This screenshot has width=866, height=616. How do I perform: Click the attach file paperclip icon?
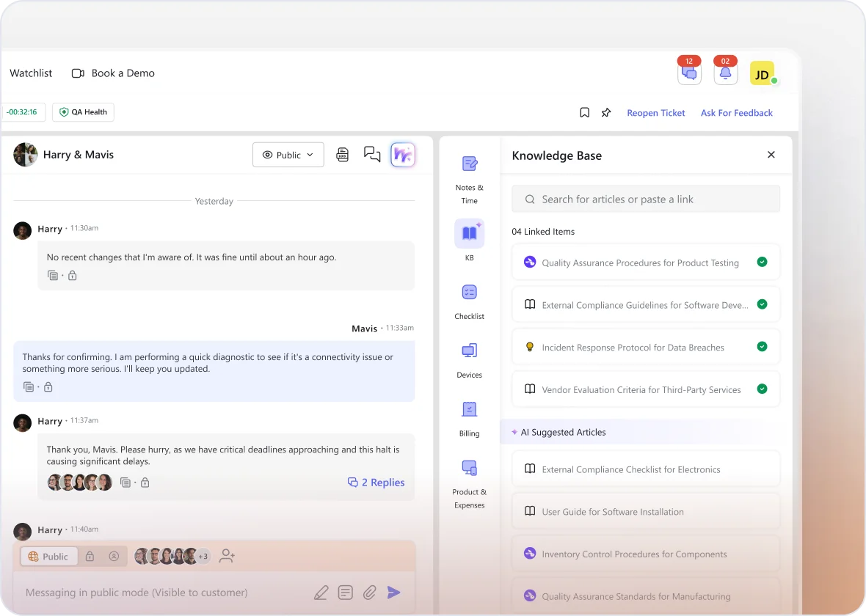(x=370, y=593)
